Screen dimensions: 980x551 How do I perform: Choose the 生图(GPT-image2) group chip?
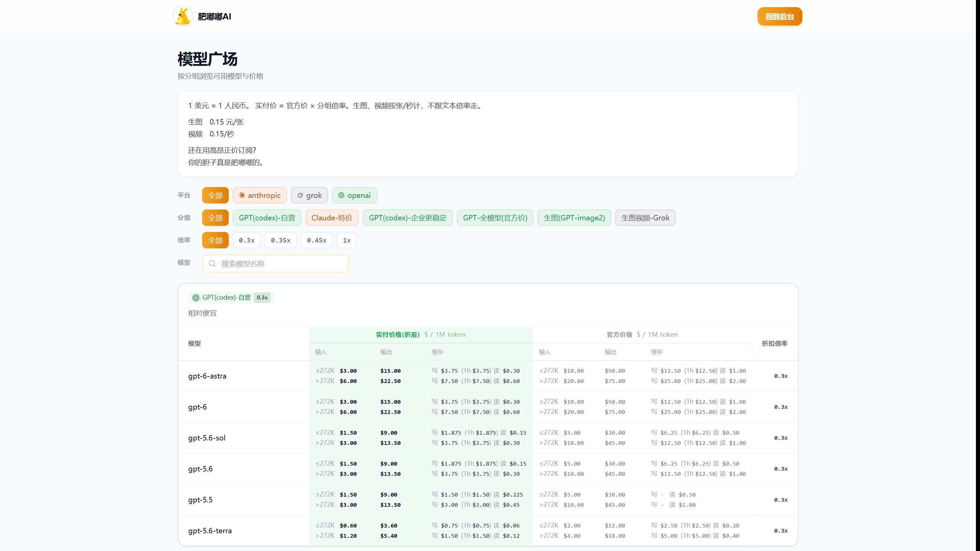point(574,218)
